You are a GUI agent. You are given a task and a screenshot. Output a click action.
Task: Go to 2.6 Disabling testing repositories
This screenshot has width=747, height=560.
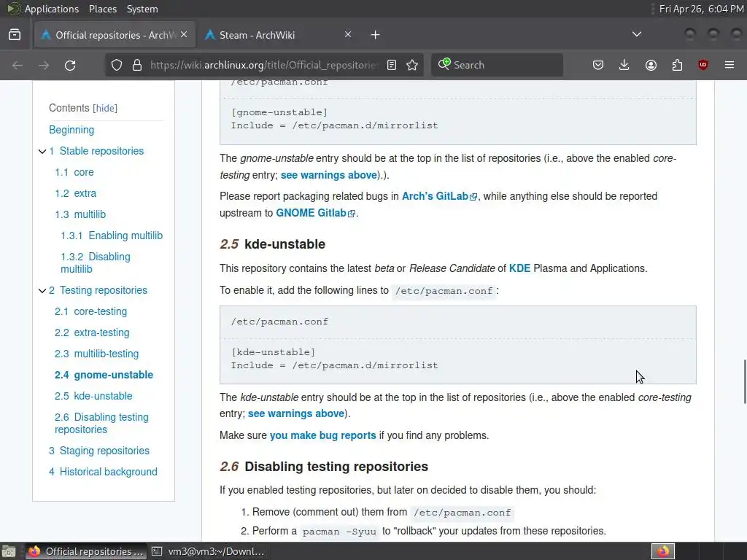pyautogui.click(x=101, y=424)
